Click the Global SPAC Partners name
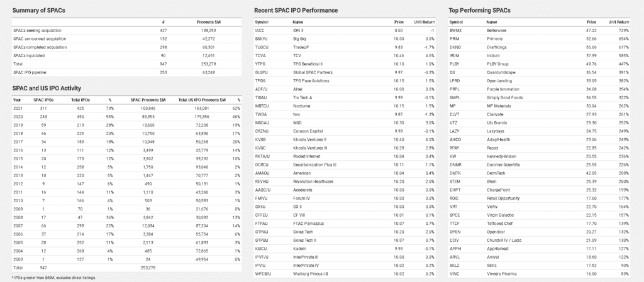This screenshot has width=644, height=282. (313, 72)
